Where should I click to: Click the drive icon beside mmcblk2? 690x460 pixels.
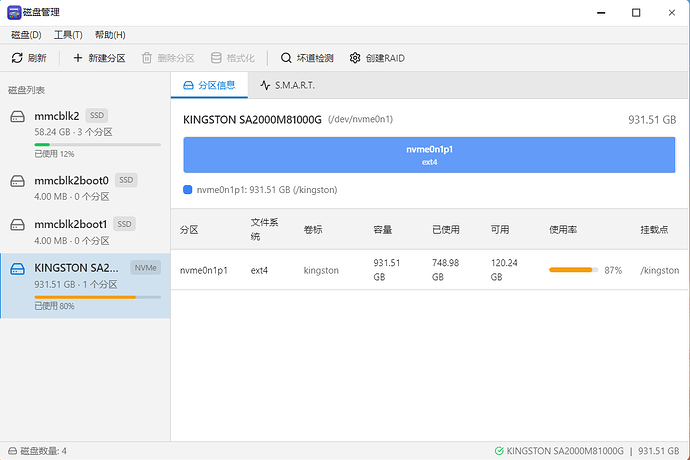point(18,117)
